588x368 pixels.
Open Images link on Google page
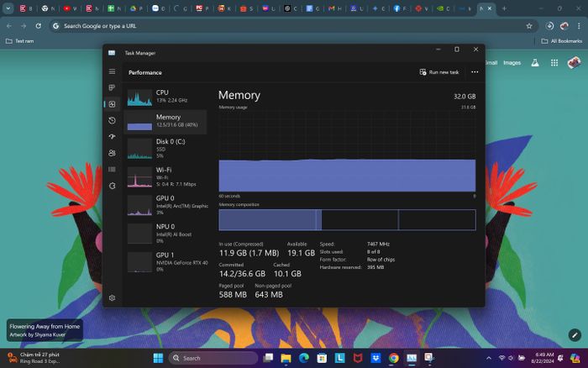(x=512, y=63)
